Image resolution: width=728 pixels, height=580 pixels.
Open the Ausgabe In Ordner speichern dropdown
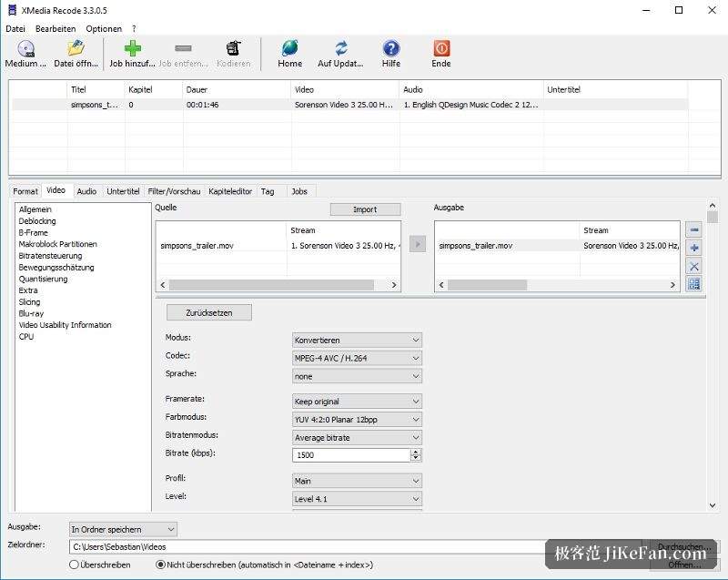123,529
